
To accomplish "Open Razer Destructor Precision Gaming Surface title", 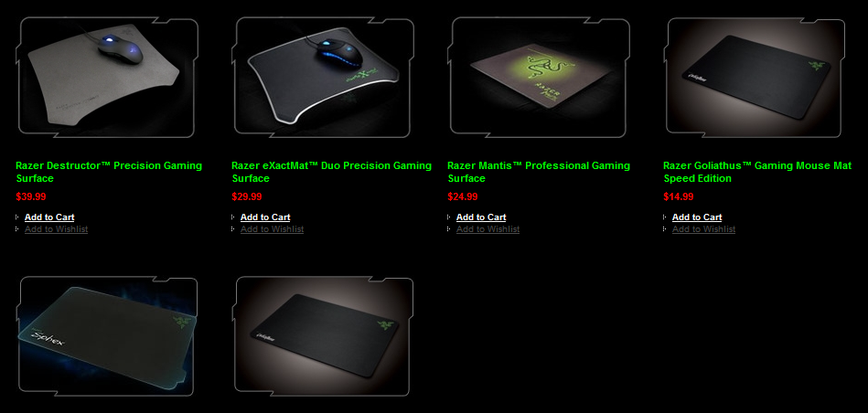I will pos(109,172).
